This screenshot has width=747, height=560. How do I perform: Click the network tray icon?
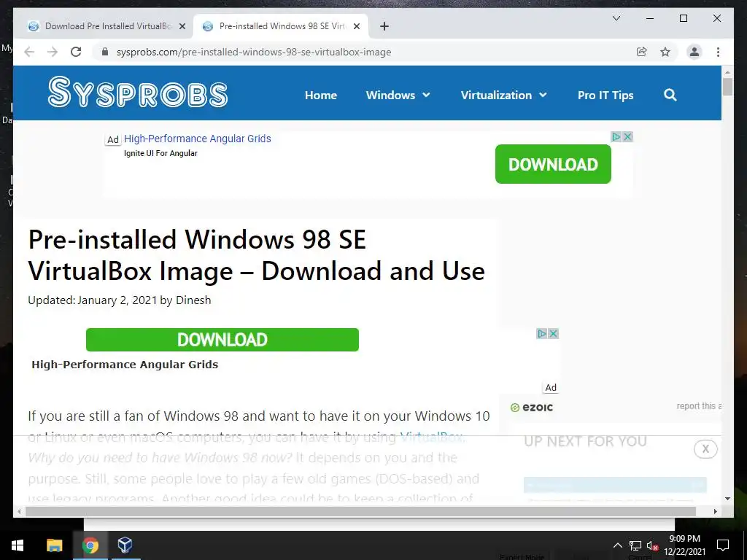coord(635,545)
